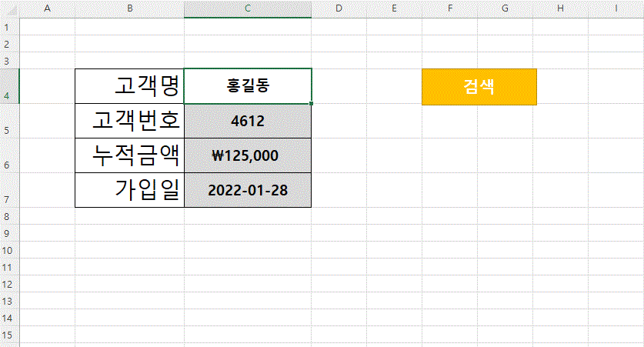
Task: Select column E header
Action: (x=394, y=8)
